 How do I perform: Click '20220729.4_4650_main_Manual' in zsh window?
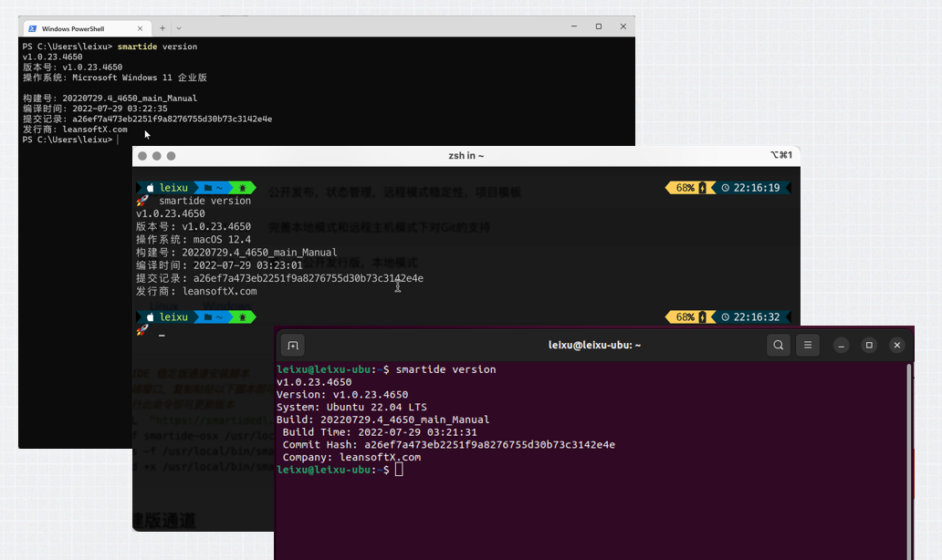[x=259, y=253]
